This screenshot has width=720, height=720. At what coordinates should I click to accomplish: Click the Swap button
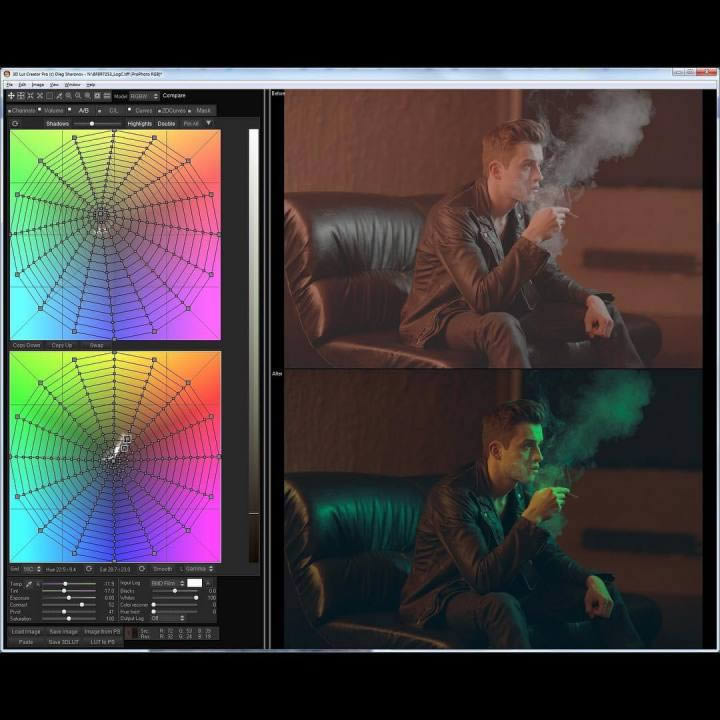[x=96, y=345]
